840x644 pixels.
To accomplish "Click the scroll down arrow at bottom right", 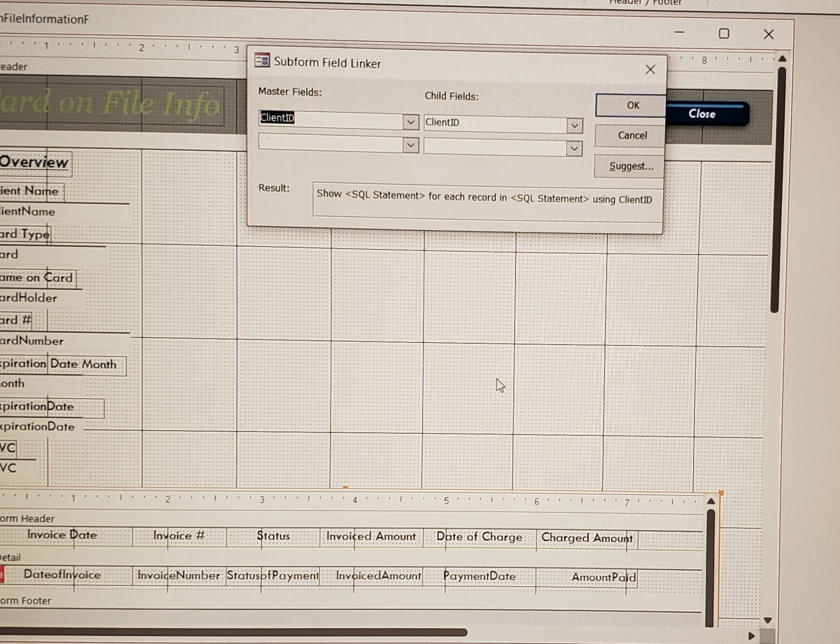I will point(768,621).
